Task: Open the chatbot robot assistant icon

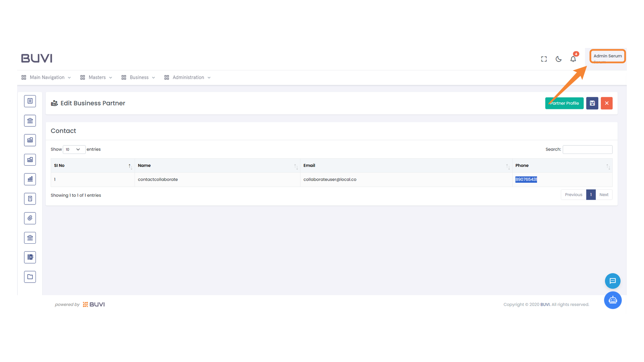Action: coord(613,300)
